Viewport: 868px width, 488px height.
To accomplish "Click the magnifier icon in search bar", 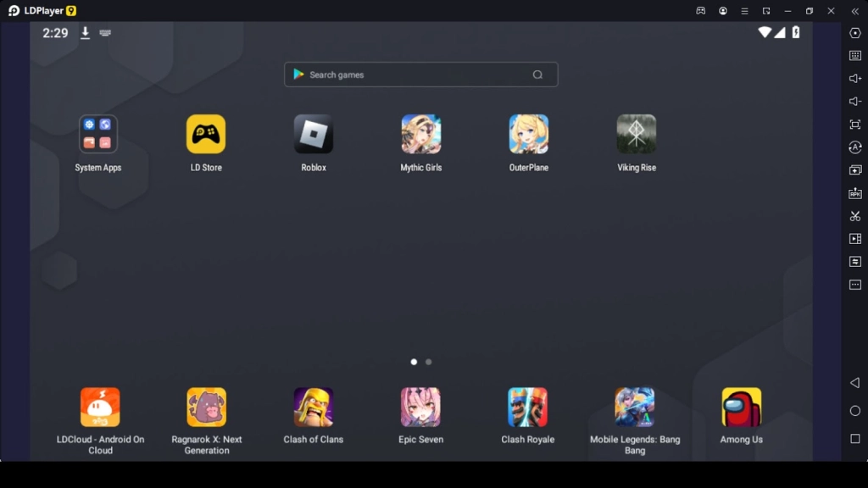I will click(537, 75).
